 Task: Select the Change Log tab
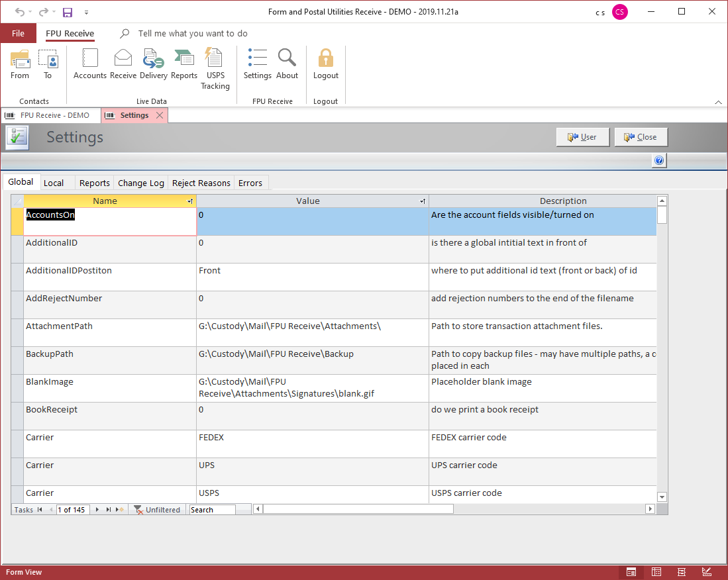tap(141, 183)
